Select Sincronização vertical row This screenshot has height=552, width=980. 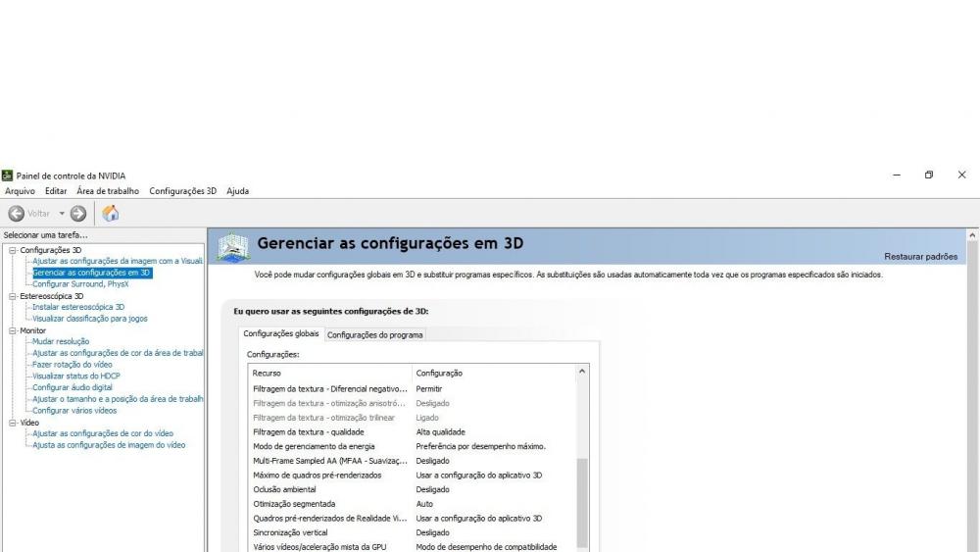coord(412,532)
